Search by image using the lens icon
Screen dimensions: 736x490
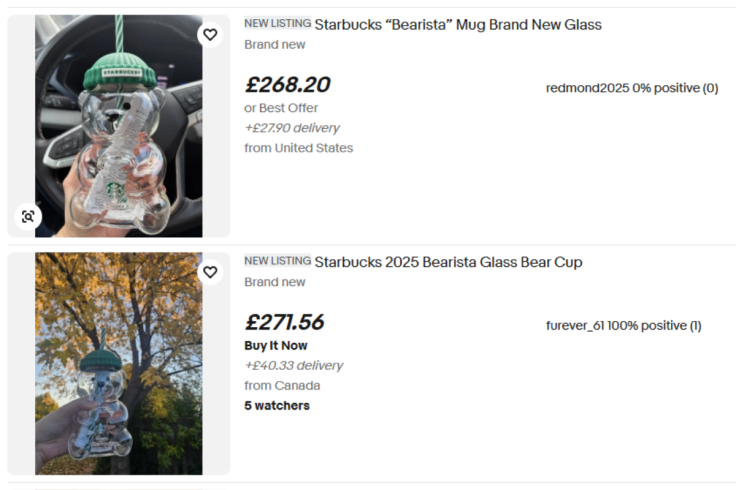[x=27, y=216]
